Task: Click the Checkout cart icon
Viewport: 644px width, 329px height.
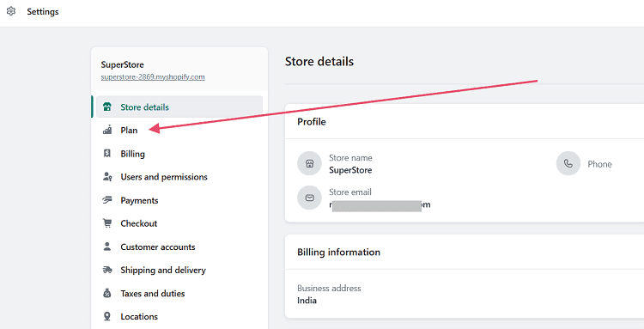Action: [x=107, y=223]
